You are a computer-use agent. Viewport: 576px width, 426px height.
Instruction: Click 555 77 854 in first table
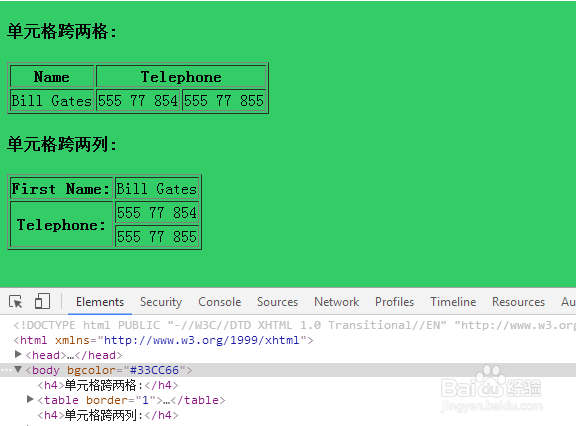138,100
